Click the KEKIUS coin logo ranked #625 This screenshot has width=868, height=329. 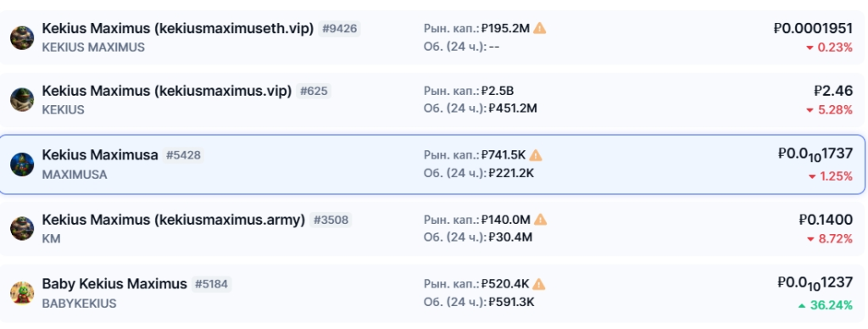[22, 100]
